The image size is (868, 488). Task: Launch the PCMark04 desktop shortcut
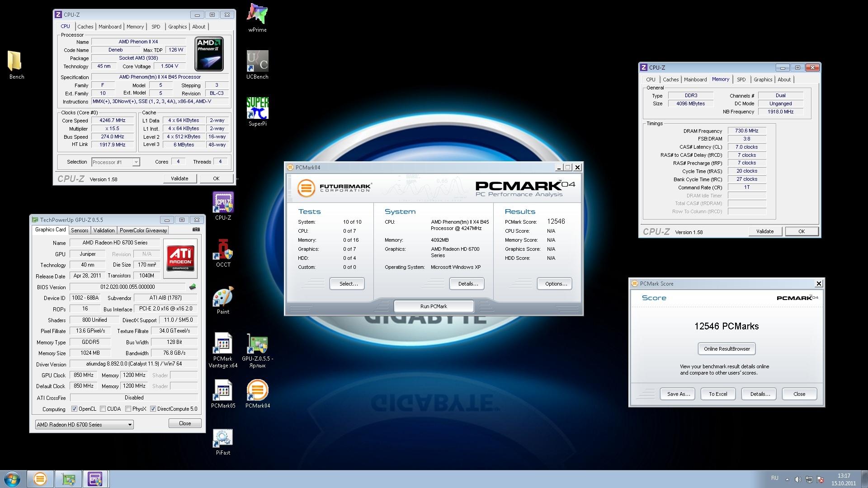pos(257,394)
